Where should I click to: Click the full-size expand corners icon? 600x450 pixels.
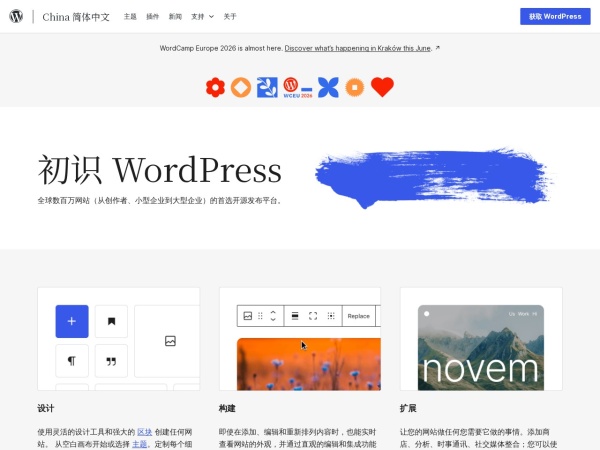point(313,316)
